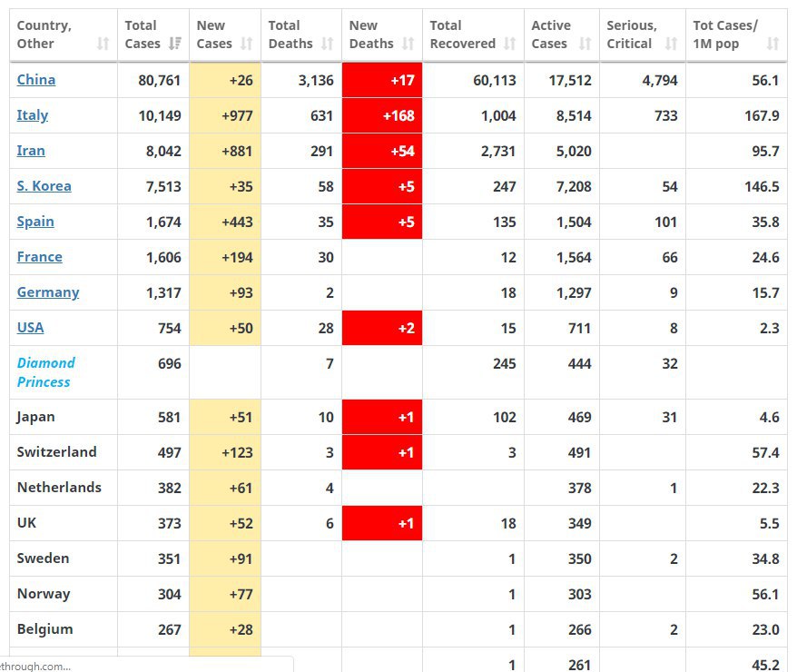Click sort arrows in Active Cases header
Viewport: 797px width, 672px height.
click(x=585, y=44)
